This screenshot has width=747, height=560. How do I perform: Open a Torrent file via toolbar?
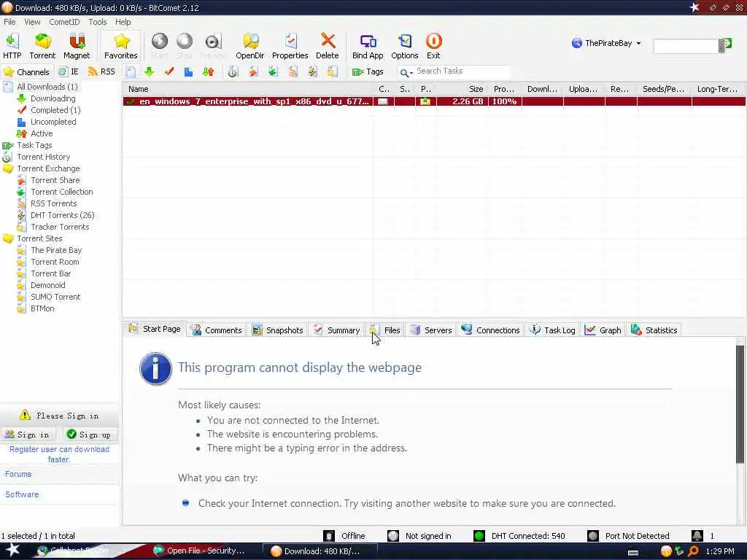point(42,46)
